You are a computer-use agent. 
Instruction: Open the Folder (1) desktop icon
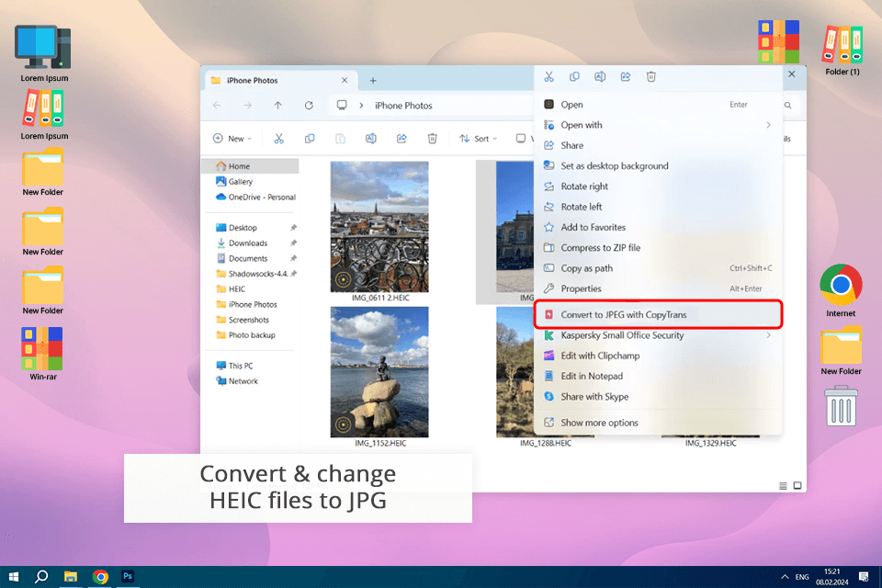point(842,49)
